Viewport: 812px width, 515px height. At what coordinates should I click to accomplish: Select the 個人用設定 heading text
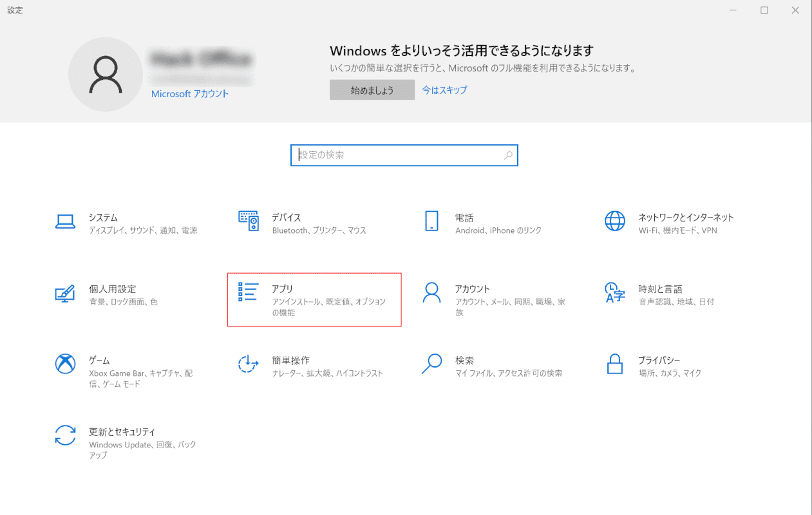coord(113,289)
